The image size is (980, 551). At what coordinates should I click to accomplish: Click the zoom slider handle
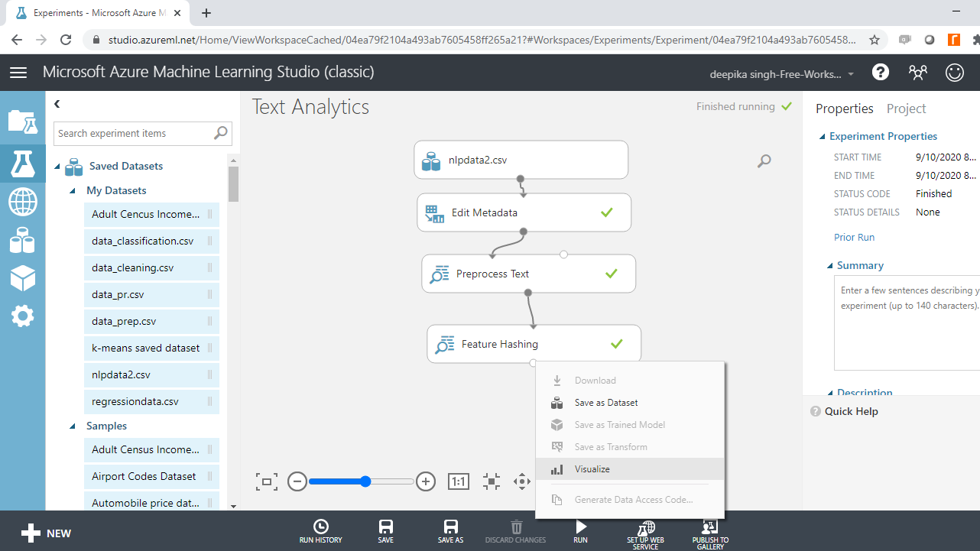[x=365, y=481]
